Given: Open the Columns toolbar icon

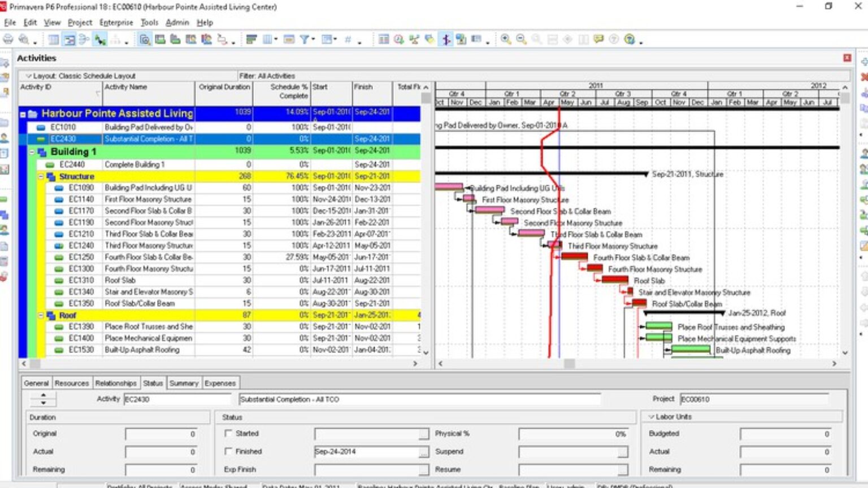Looking at the screenshot, I should point(268,40).
